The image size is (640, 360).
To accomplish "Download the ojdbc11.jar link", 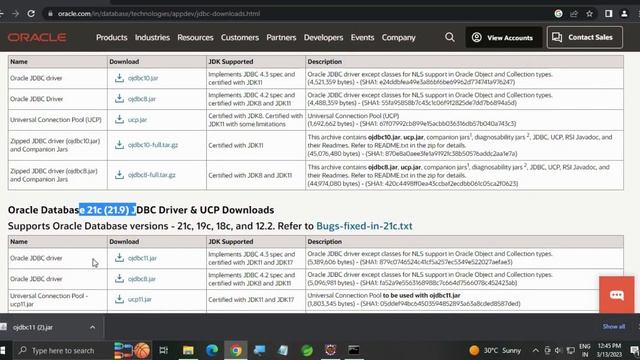I will pyautogui.click(x=142, y=258).
